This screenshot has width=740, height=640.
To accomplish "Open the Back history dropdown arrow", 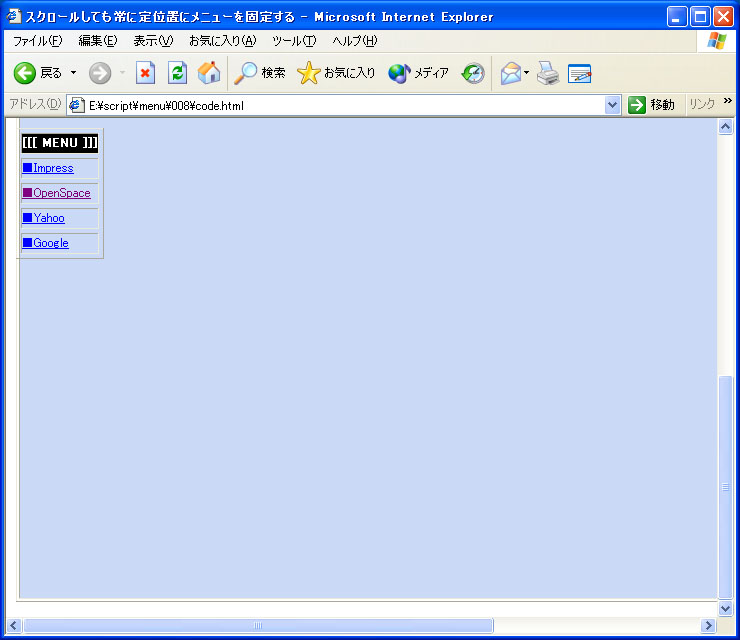I will coord(74,73).
